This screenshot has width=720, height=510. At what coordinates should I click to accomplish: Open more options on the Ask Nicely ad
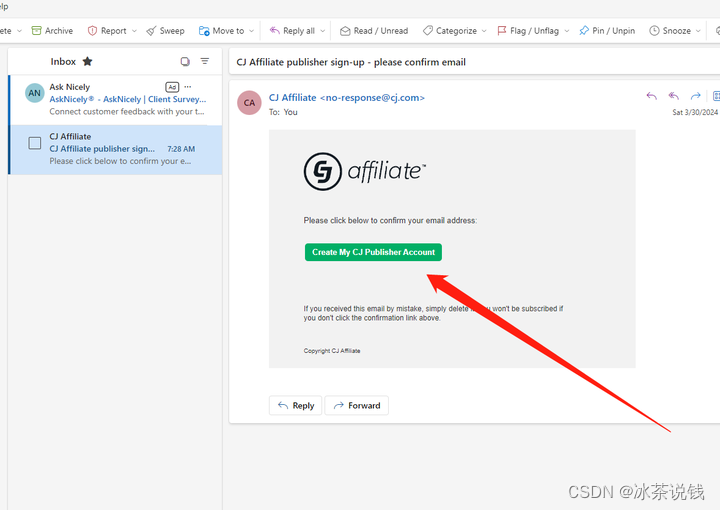[x=188, y=87]
